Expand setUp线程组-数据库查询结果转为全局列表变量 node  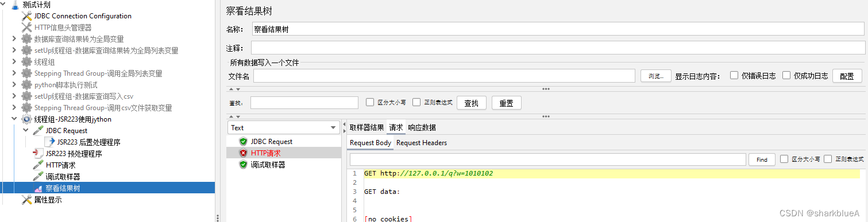coord(14,50)
